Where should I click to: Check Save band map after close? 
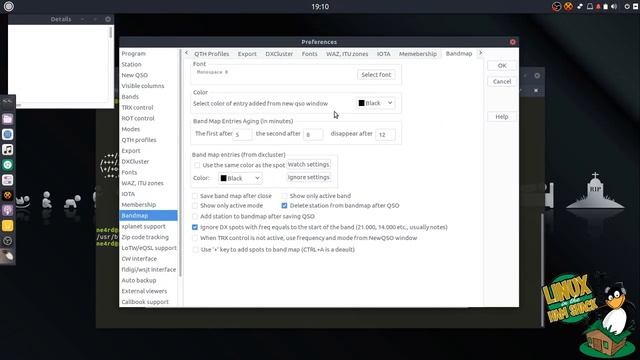(x=195, y=196)
